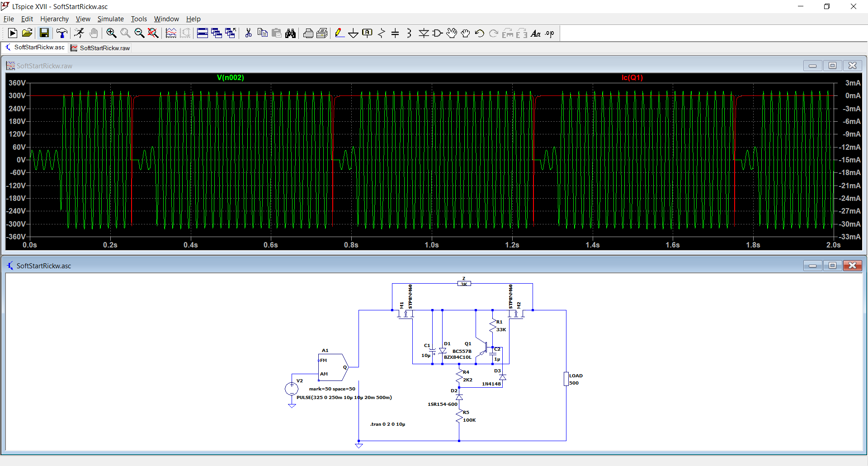Image resolution: width=868 pixels, height=466 pixels.
Task: Select the Diode placement tool
Action: point(424,33)
